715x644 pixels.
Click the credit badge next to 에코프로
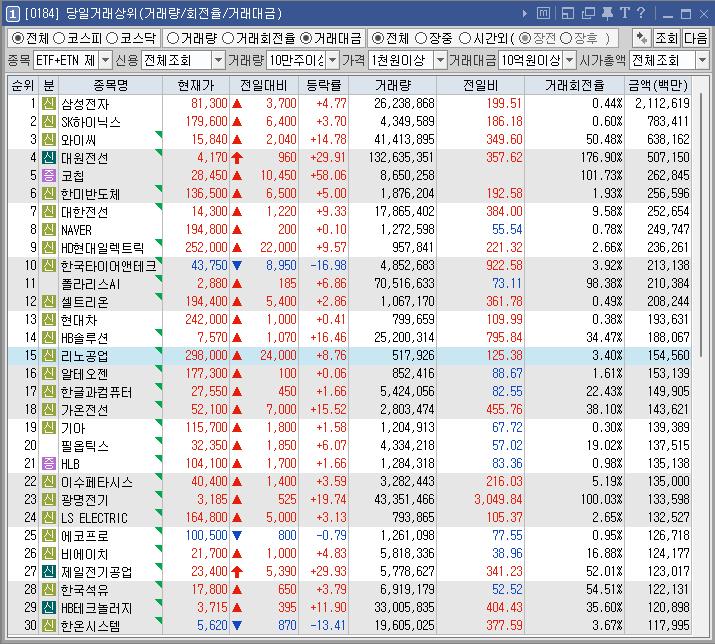click(x=49, y=535)
